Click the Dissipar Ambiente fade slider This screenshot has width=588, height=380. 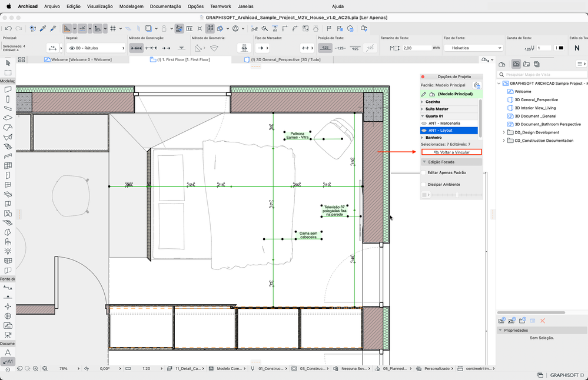pyautogui.click(x=457, y=195)
